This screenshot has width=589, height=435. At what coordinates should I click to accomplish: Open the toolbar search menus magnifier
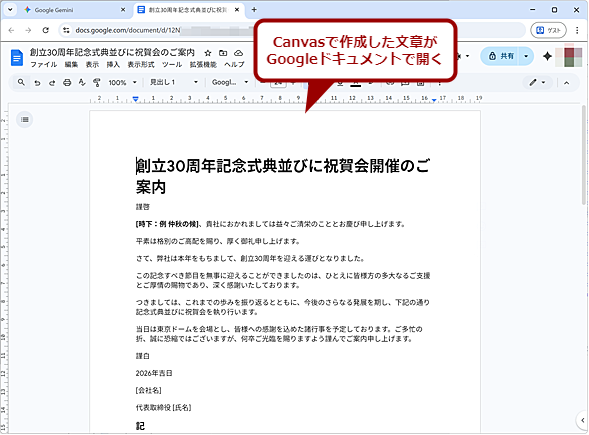point(21,82)
